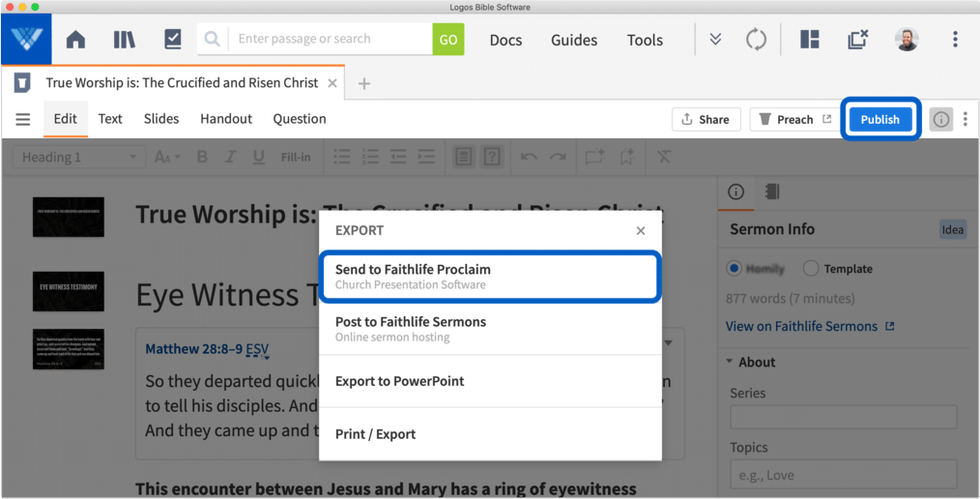
Task: Select the Homily radio button
Action: click(x=735, y=268)
